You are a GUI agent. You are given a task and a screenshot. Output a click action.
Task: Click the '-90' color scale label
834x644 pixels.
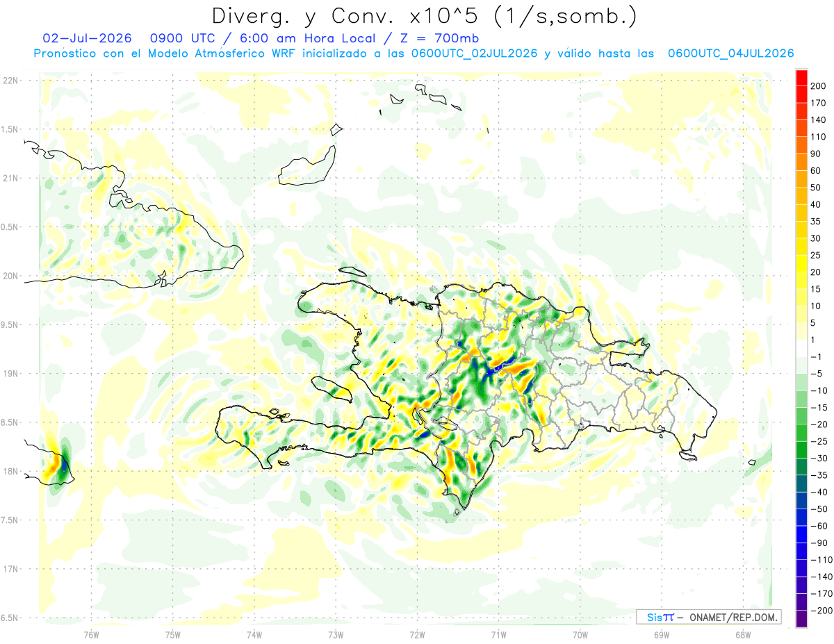[x=819, y=543]
